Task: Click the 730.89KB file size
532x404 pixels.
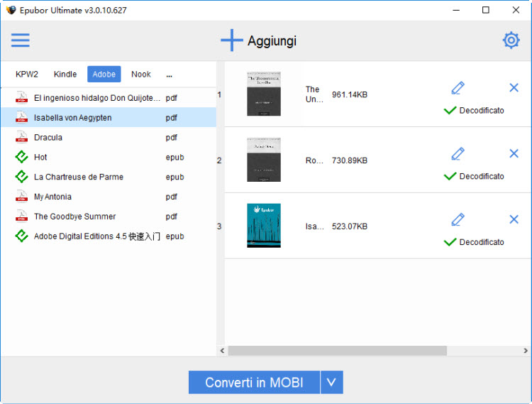Action: pyautogui.click(x=350, y=160)
